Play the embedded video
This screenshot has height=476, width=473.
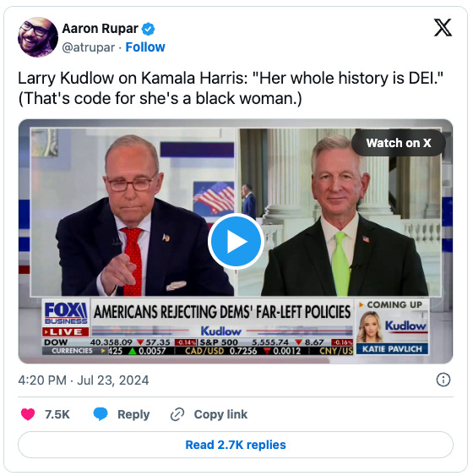pyautogui.click(x=236, y=241)
